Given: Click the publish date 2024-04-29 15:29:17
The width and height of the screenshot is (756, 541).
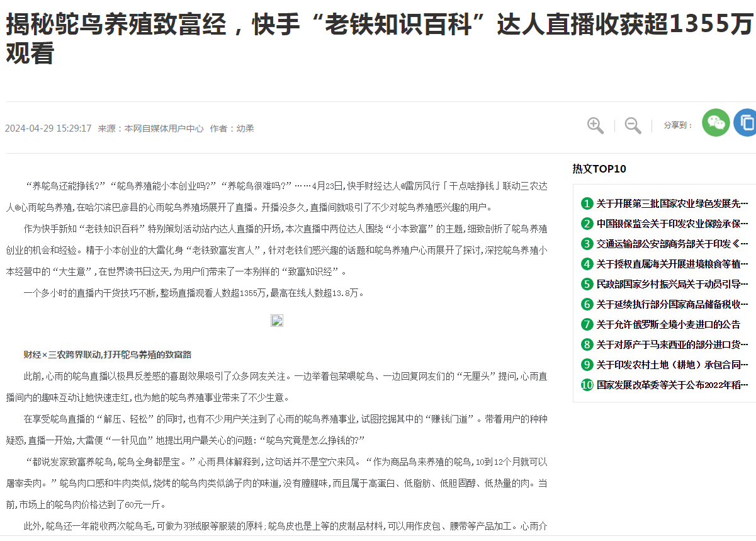Looking at the screenshot, I should coord(48,128).
